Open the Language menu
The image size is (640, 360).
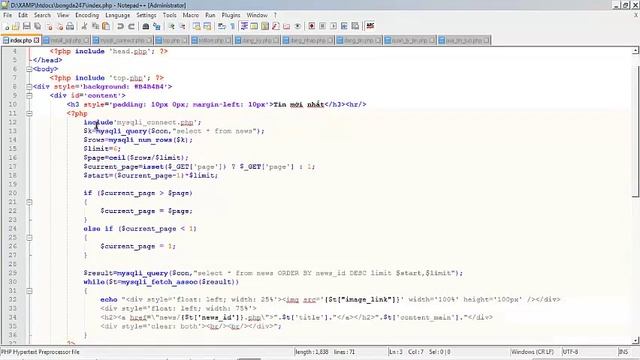(x=118, y=15)
